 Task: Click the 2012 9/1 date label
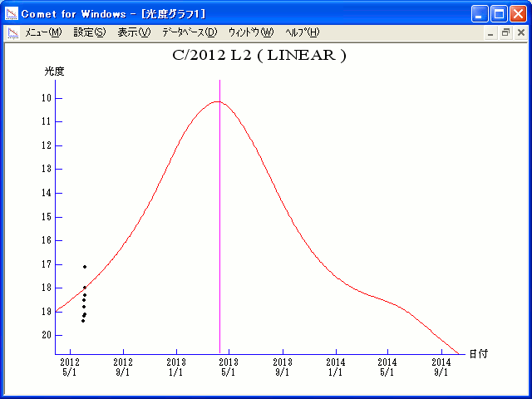point(123,367)
